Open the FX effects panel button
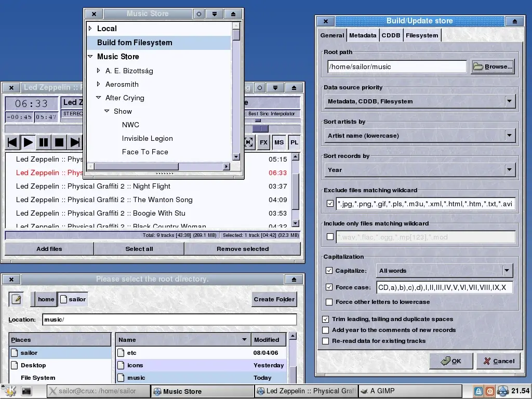The height and width of the screenshot is (399, 532). [264, 142]
